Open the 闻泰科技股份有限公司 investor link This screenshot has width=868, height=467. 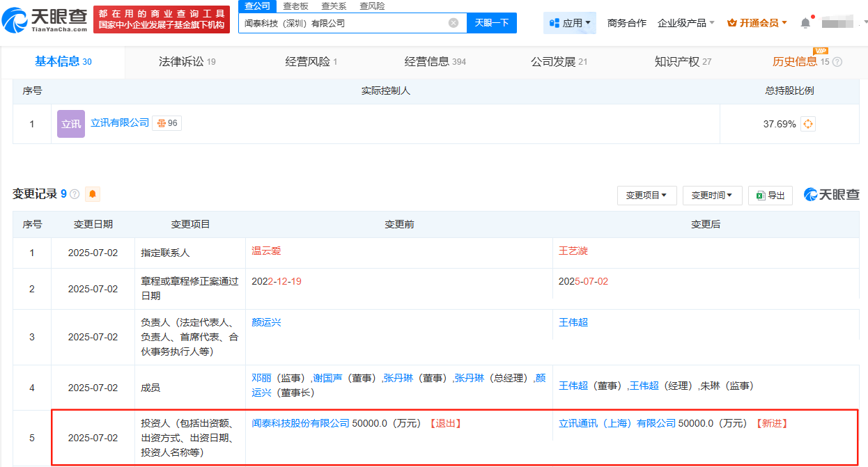[x=300, y=423]
